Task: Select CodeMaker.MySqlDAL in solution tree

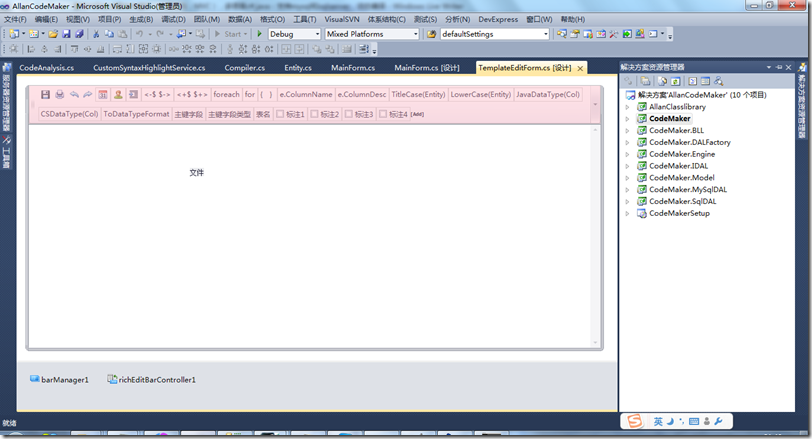Action: 688,189
